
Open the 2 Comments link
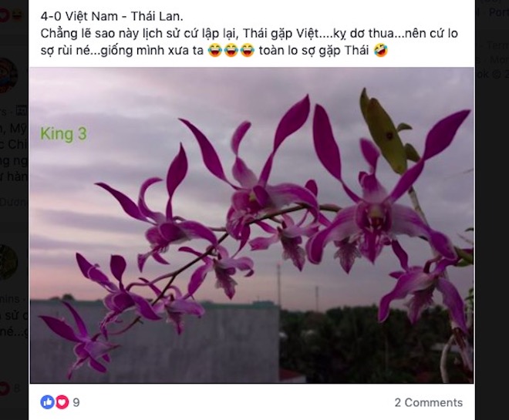click(x=429, y=402)
